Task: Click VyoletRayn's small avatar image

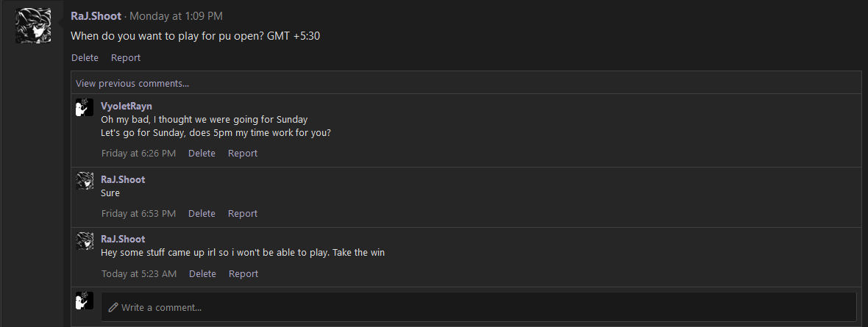Action: pos(85,107)
